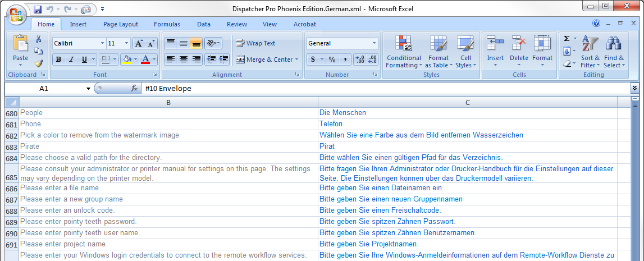Decrease Decimal places
This screenshot has width=644, height=261.
(x=372, y=59)
